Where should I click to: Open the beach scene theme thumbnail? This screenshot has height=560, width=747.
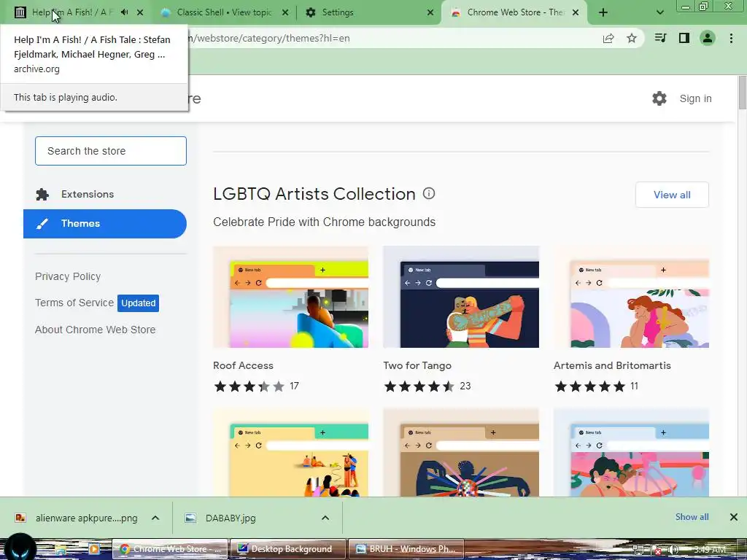coord(290,453)
